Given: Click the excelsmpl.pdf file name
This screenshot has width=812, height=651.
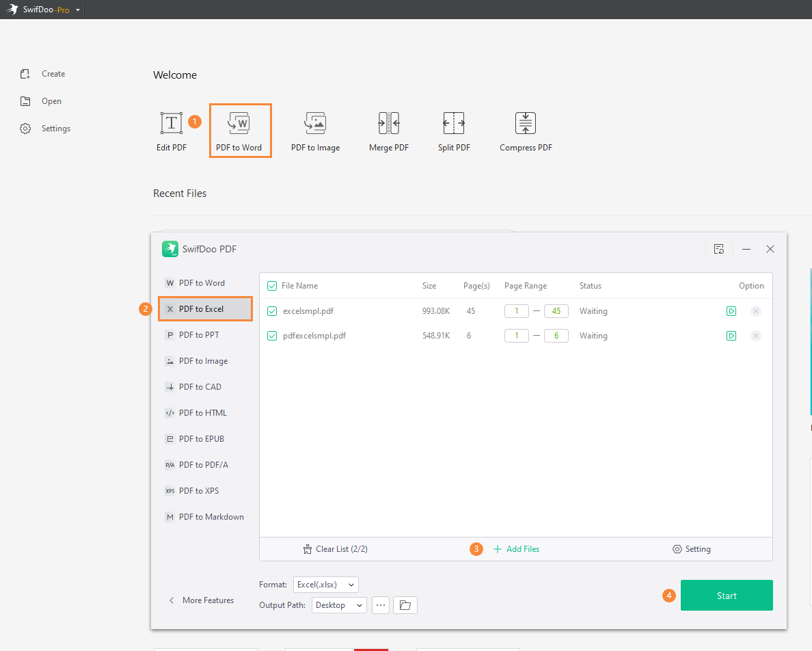Looking at the screenshot, I should point(308,311).
